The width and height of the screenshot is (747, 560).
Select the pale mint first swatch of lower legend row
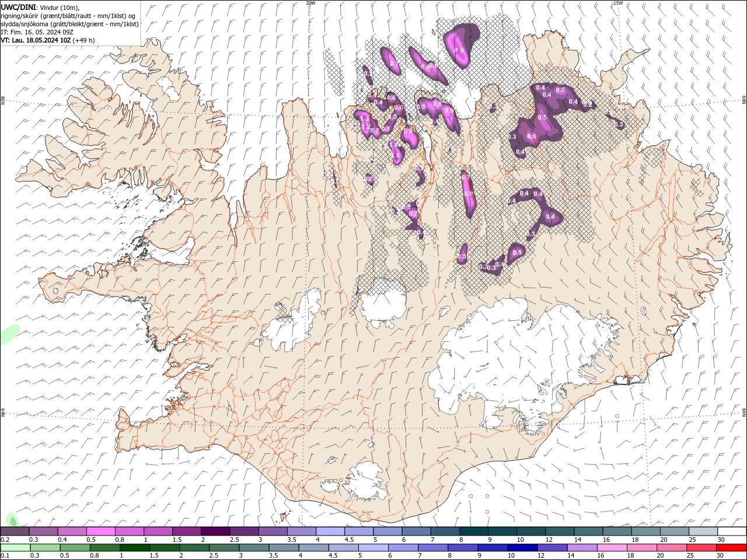pos(15,548)
